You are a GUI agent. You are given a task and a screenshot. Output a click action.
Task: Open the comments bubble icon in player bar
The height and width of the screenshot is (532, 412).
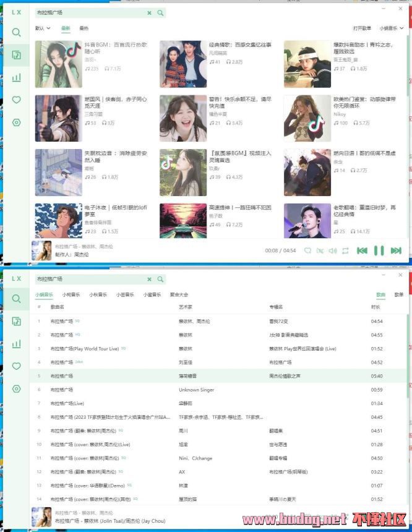pyautogui.click(x=307, y=251)
